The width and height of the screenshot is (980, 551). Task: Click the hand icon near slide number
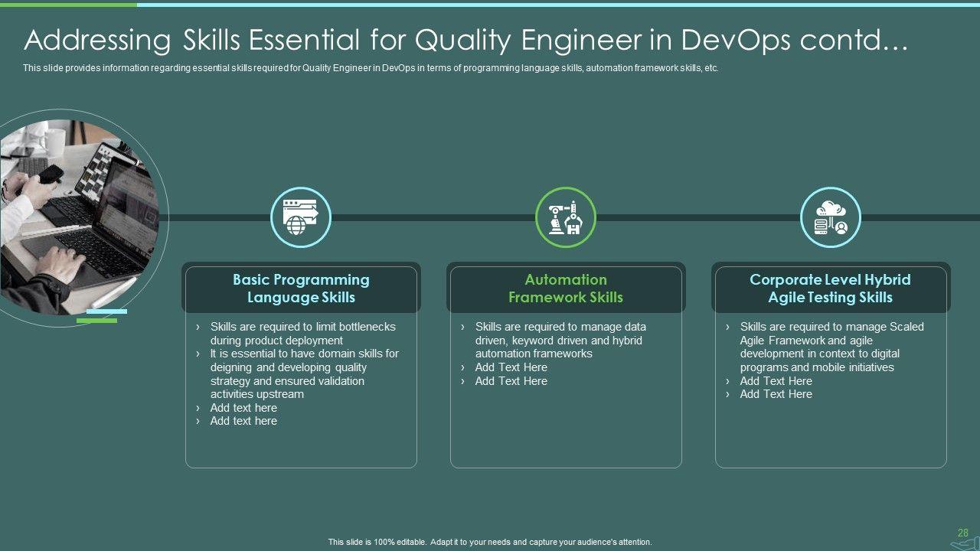[x=964, y=543]
